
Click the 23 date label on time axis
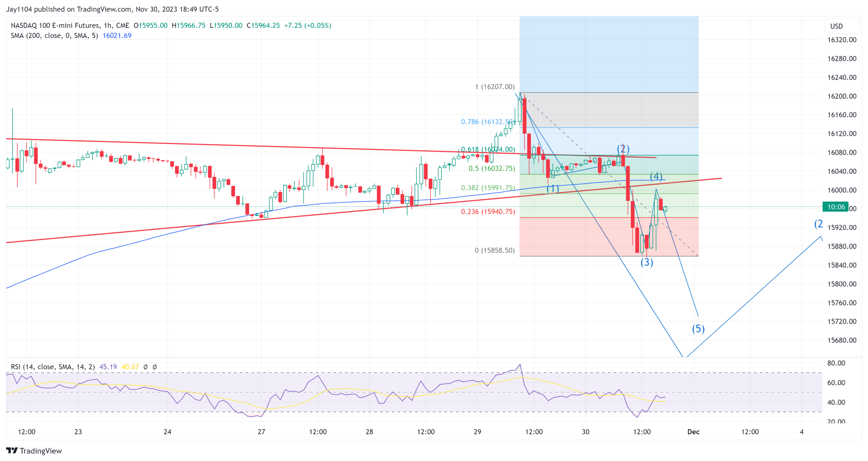pos(78,432)
